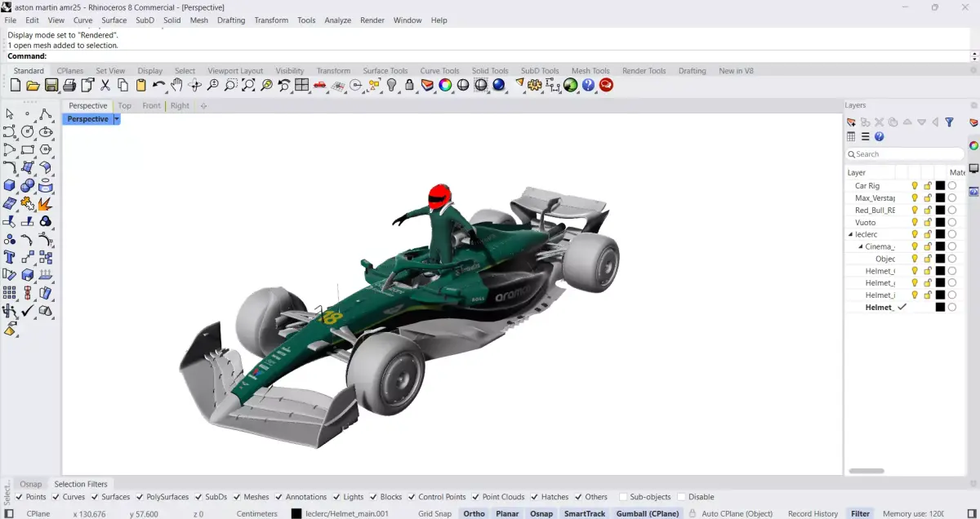The height and width of the screenshot is (519, 980).
Task: Click the Car Rig layer color swatch
Action: point(940,186)
